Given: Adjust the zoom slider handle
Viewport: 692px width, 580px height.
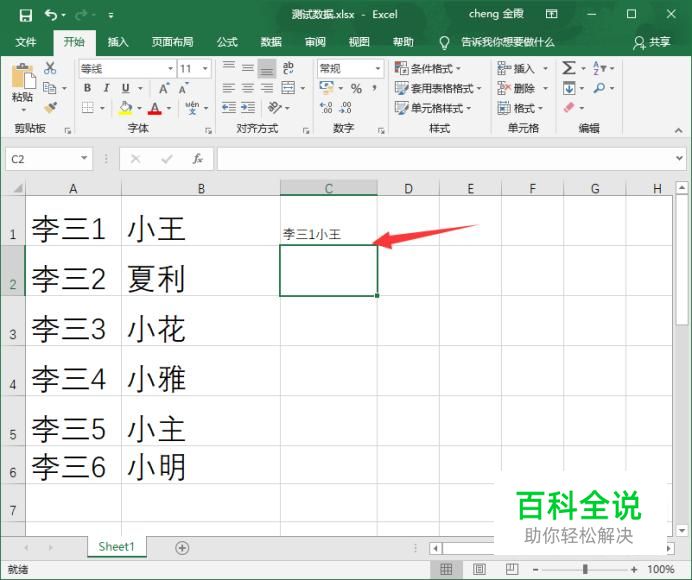Looking at the screenshot, I should (585, 569).
